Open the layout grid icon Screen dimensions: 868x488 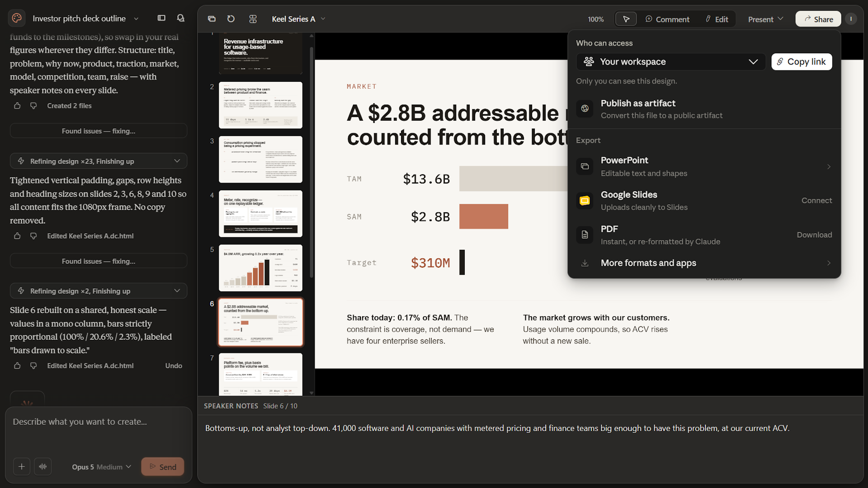point(253,19)
